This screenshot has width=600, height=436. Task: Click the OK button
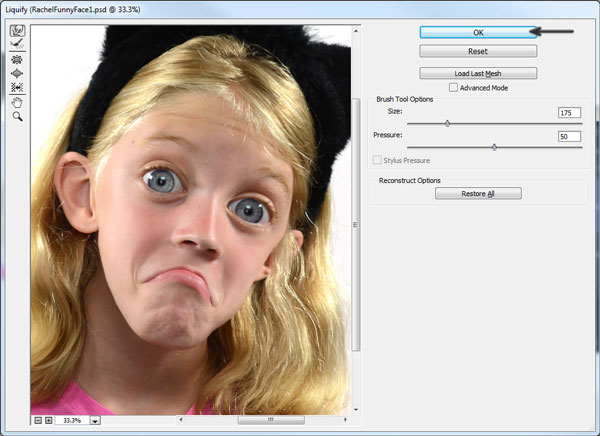478,33
